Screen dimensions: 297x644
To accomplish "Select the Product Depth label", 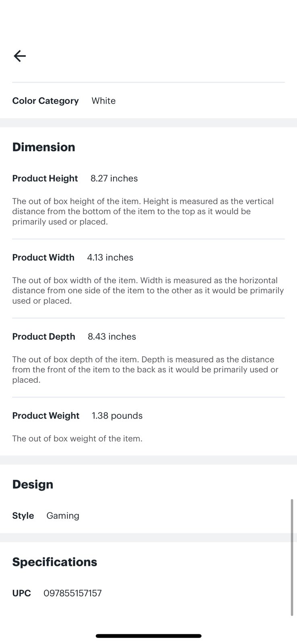I will tap(44, 336).
